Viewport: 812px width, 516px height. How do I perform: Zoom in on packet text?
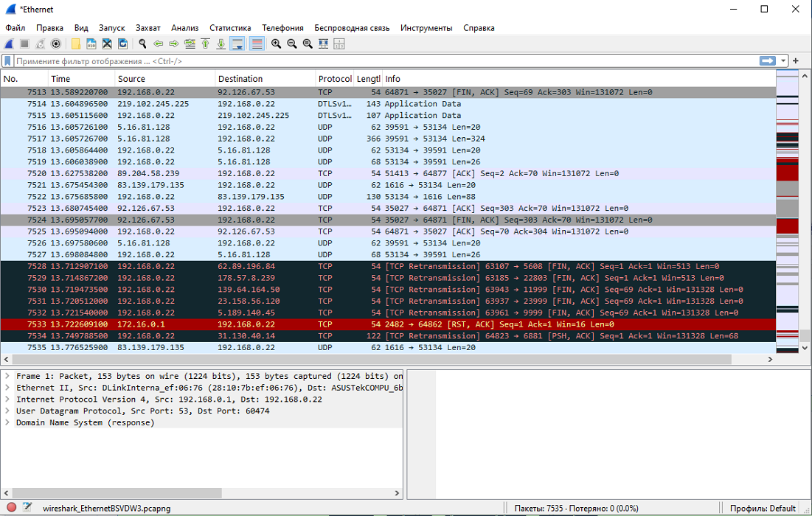(x=276, y=44)
